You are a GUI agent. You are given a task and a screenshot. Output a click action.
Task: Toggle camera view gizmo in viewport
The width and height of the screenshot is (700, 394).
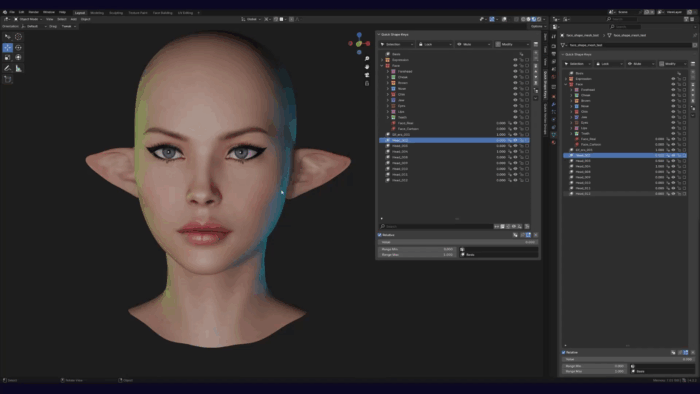pyautogui.click(x=367, y=75)
